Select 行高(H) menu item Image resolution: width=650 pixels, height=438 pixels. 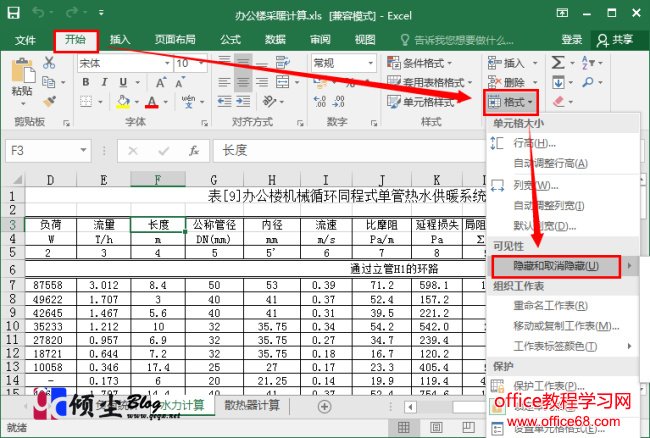[x=563, y=143]
